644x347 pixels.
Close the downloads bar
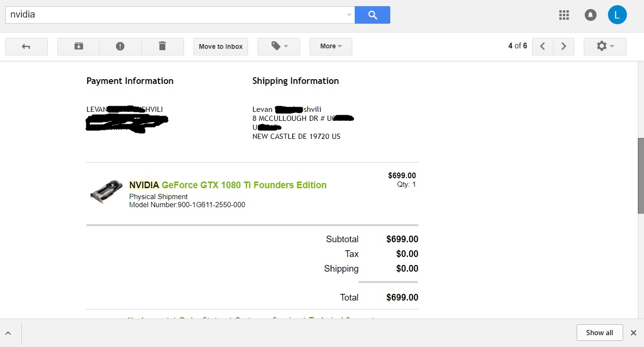(x=633, y=333)
